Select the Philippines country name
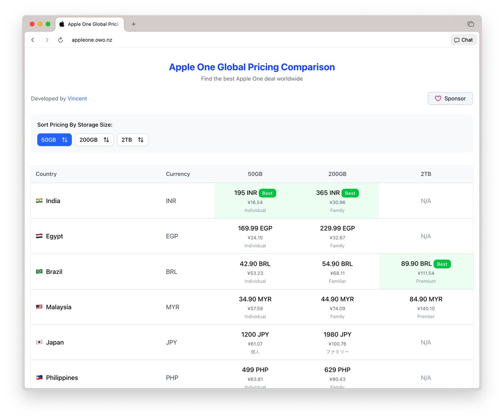The height and width of the screenshot is (420, 504). click(x=62, y=378)
